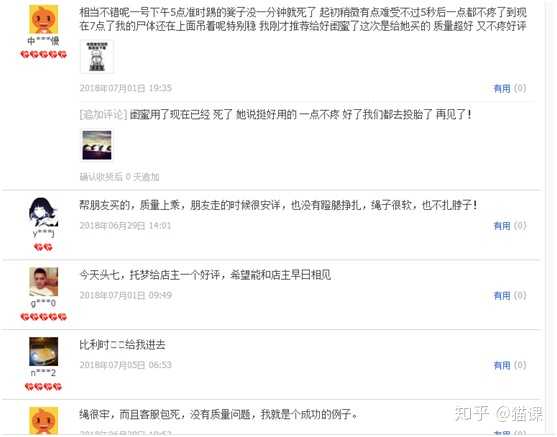
Task: Click the orange mascot avatar of the top reviewer
Action: (43, 20)
